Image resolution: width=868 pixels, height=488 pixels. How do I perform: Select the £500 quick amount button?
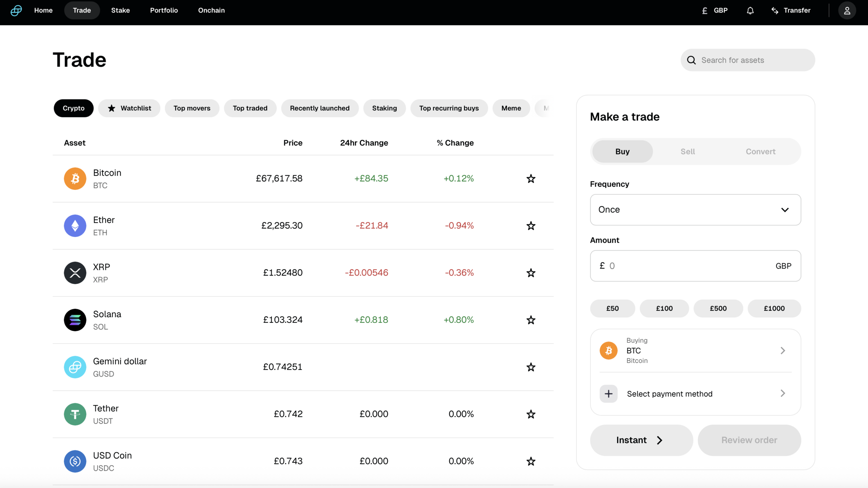pos(718,308)
